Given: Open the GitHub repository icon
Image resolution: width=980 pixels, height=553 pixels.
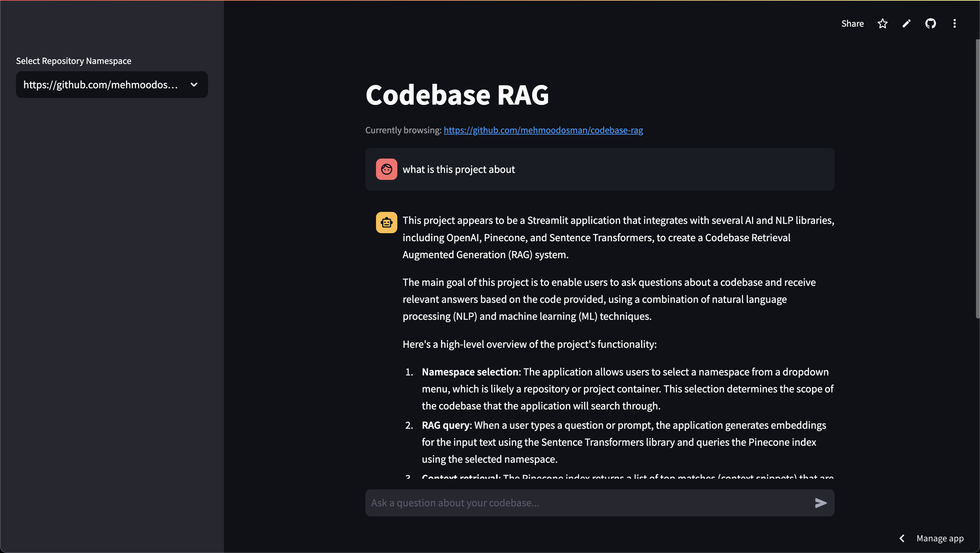Looking at the screenshot, I should 931,24.
